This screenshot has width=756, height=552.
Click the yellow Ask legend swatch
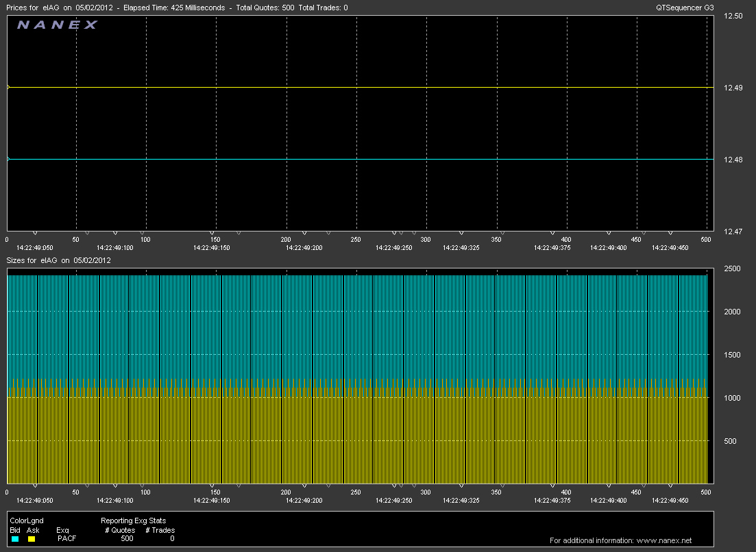(32, 539)
